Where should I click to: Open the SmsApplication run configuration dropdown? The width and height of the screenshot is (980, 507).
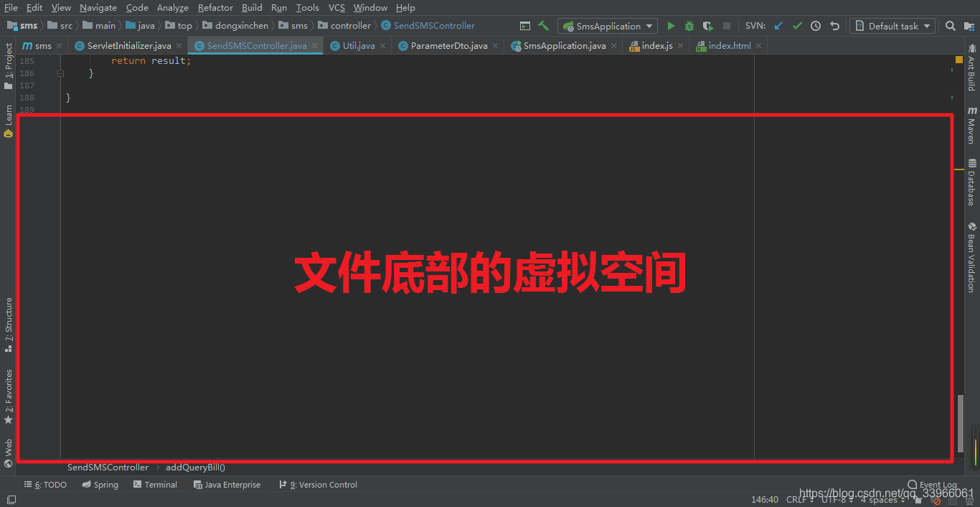(x=608, y=26)
